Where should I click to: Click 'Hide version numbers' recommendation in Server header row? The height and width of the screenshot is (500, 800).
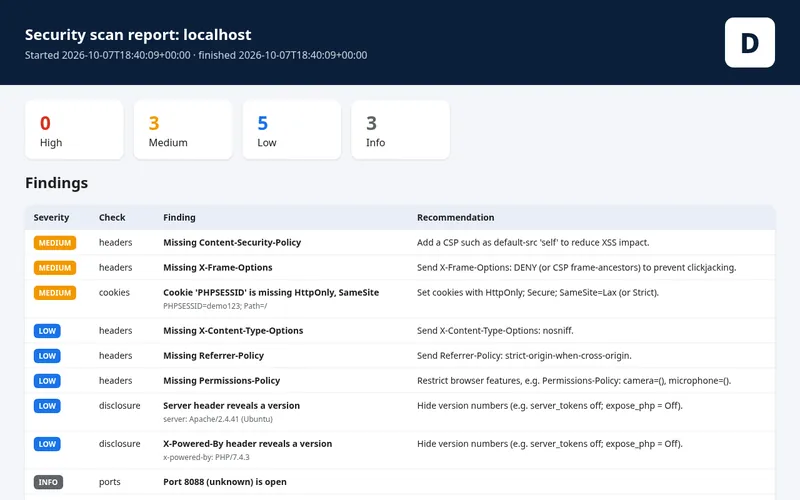(549, 406)
